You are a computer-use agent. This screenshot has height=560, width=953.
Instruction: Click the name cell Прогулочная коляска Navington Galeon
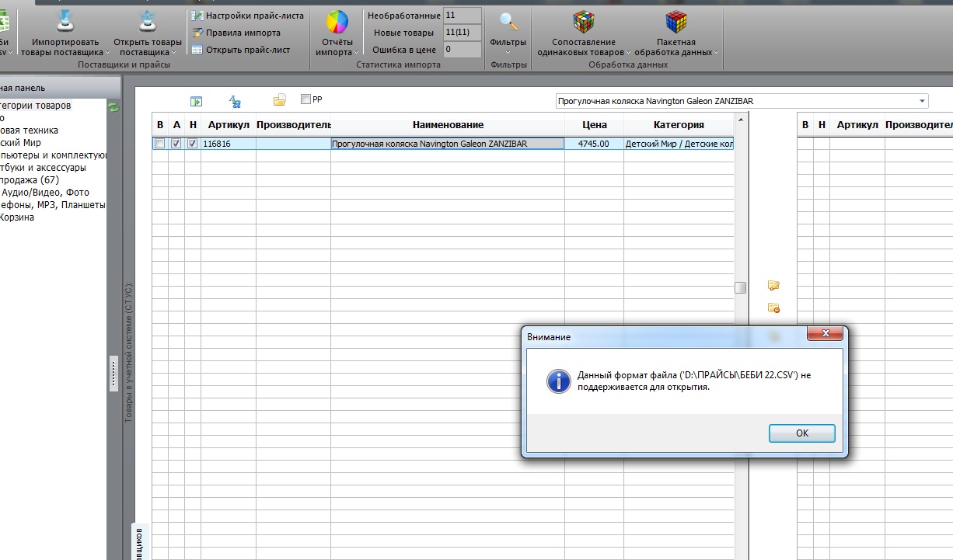point(448,144)
